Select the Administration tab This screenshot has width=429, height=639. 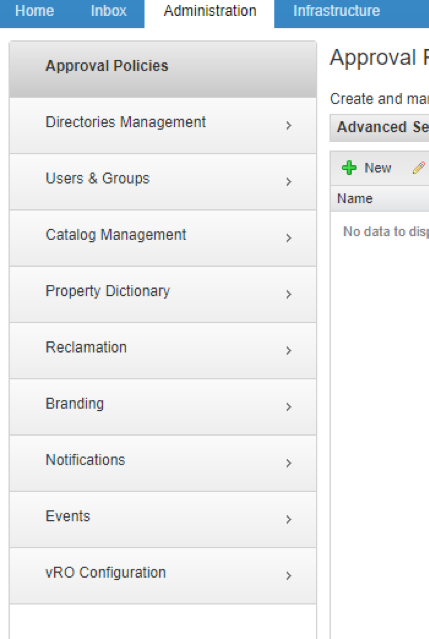(x=210, y=11)
